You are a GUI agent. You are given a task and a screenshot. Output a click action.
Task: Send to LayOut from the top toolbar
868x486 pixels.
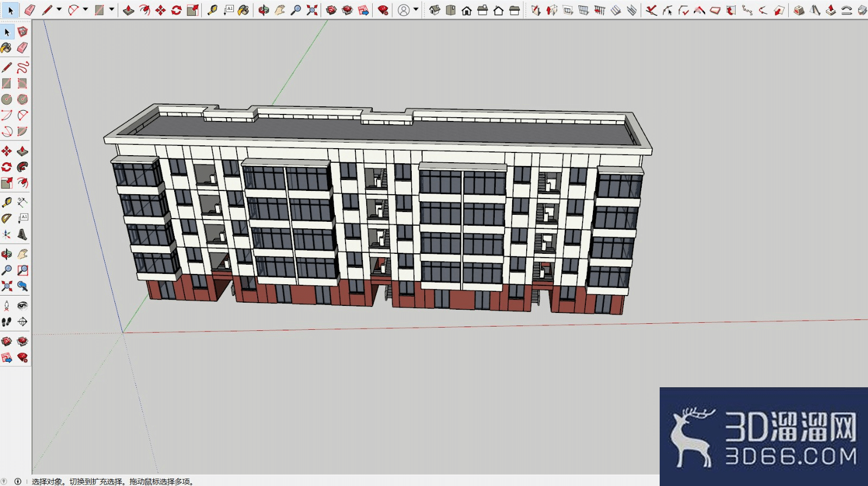363,10
